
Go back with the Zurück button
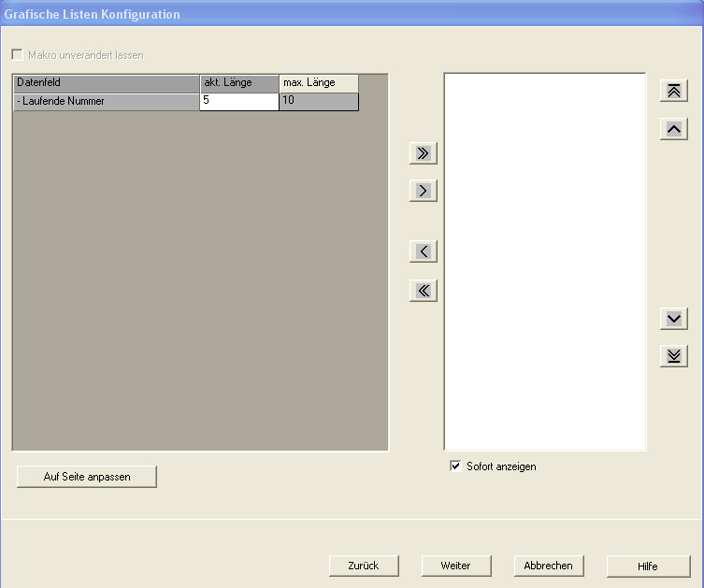pos(364,566)
